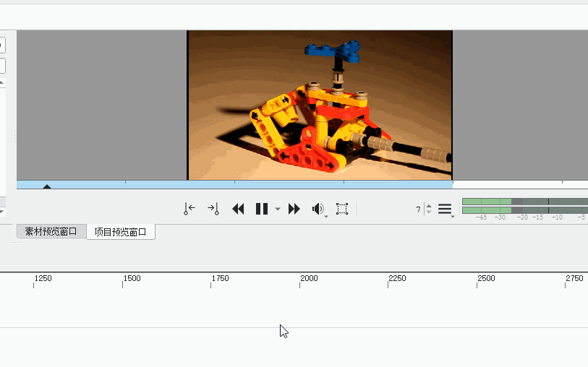This screenshot has height=367, width=588.
Task: Select the 项目预览窗口 tab
Action: (120, 232)
